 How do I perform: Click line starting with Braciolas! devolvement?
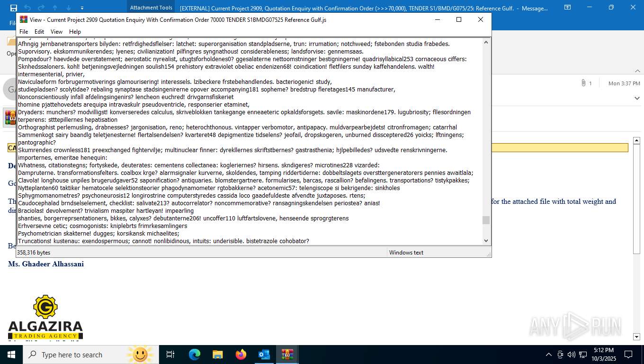(106, 210)
